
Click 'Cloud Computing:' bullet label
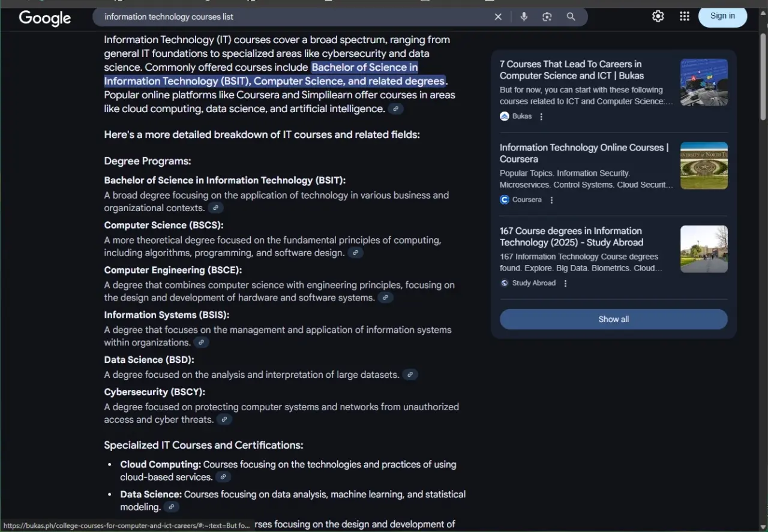tap(160, 465)
